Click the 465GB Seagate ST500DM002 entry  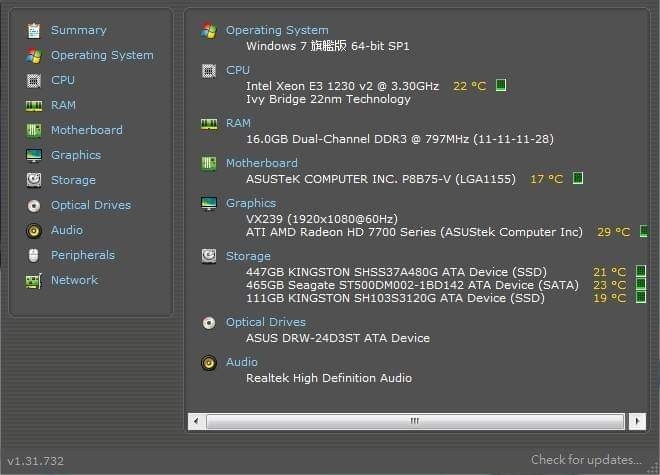click(412, 285)
